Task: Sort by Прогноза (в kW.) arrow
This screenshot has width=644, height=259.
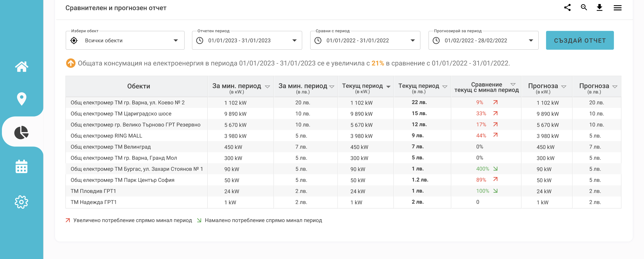Action: [564, 87]
